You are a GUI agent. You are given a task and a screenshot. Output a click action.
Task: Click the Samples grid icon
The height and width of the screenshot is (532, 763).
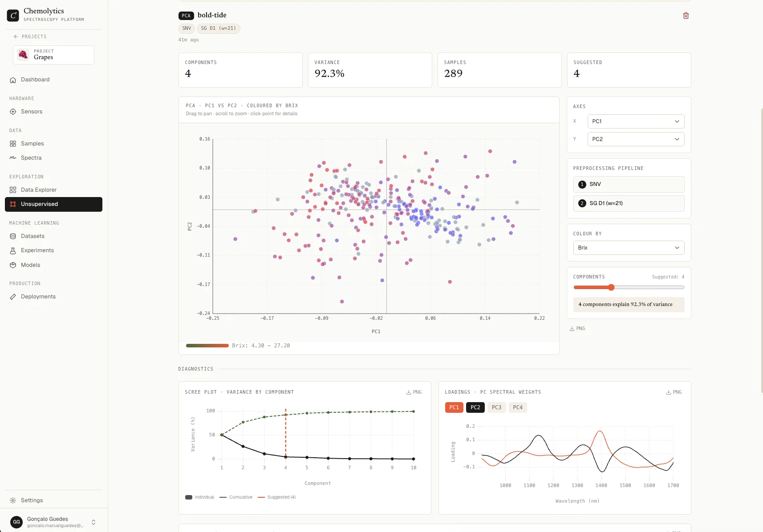pyautogui.click(x=13, y=144)
